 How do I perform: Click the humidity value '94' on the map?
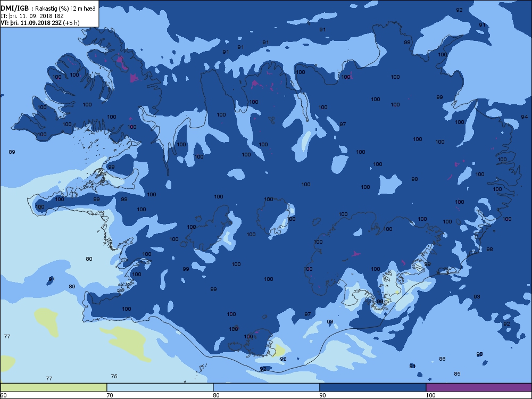click(524, 117)
